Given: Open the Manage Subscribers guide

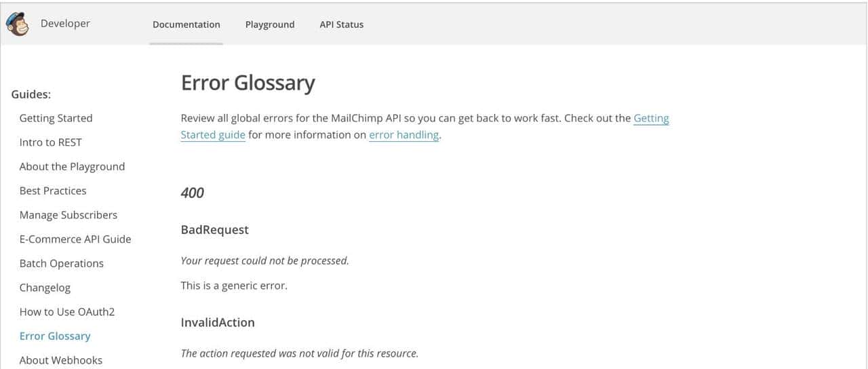Looking at the screenshot, I should pos(68,215).
